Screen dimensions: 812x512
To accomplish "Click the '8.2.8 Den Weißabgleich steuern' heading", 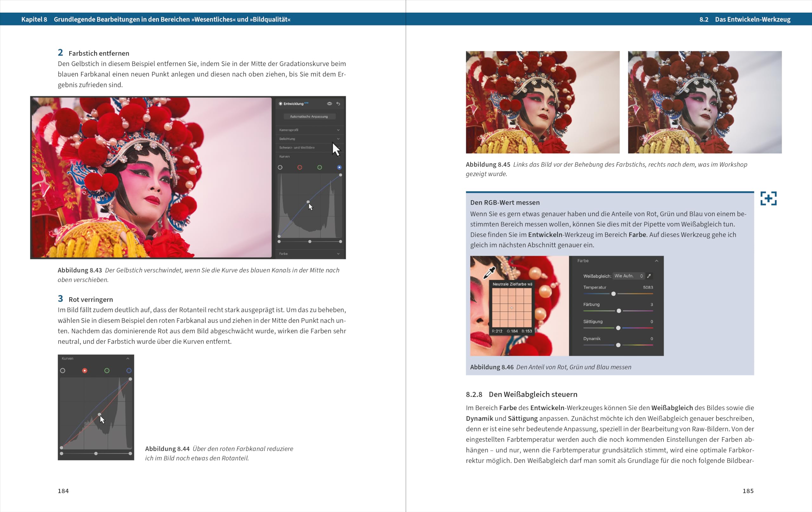I will [522, 394].
